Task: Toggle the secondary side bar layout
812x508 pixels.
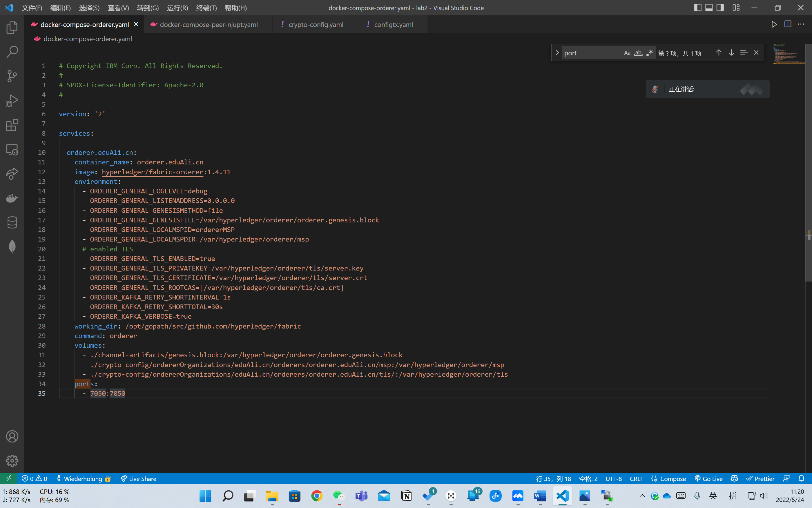Action: tap(720, 7)
